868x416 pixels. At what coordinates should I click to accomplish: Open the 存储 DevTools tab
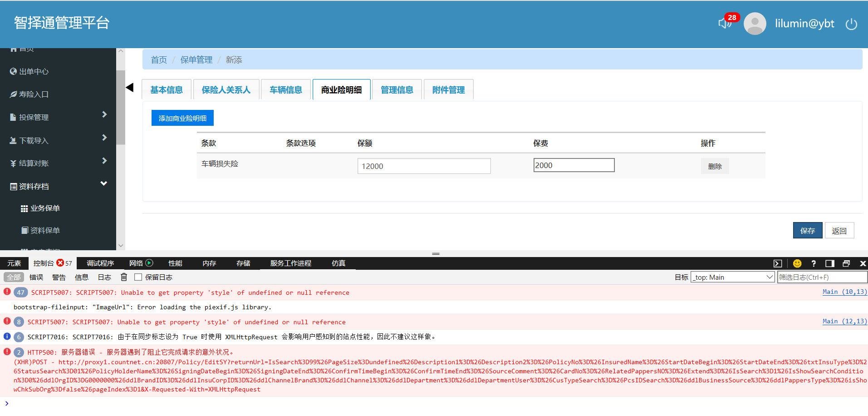[x=243, y=263]
